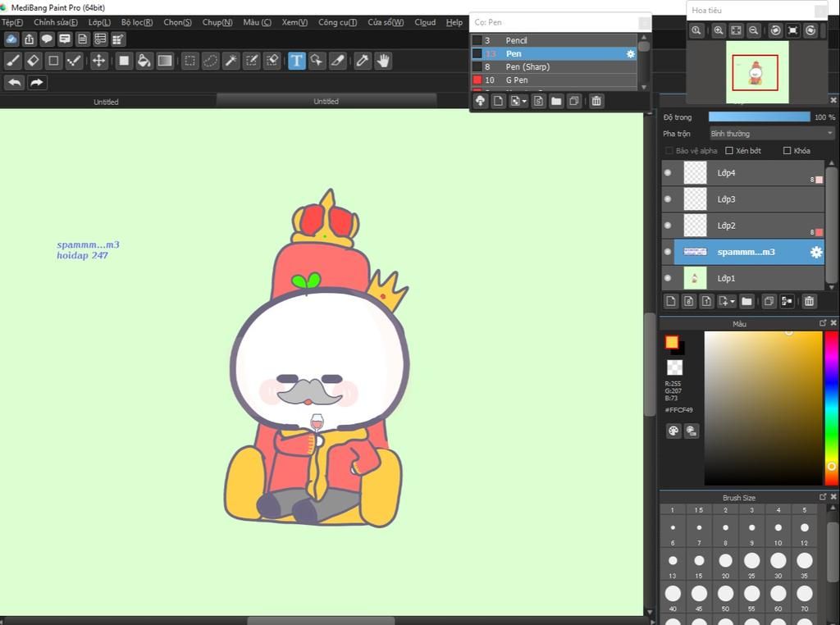Viewport: 840px width, 625px height.
Task: Select the Brush tool
Action: coord(13,61)
